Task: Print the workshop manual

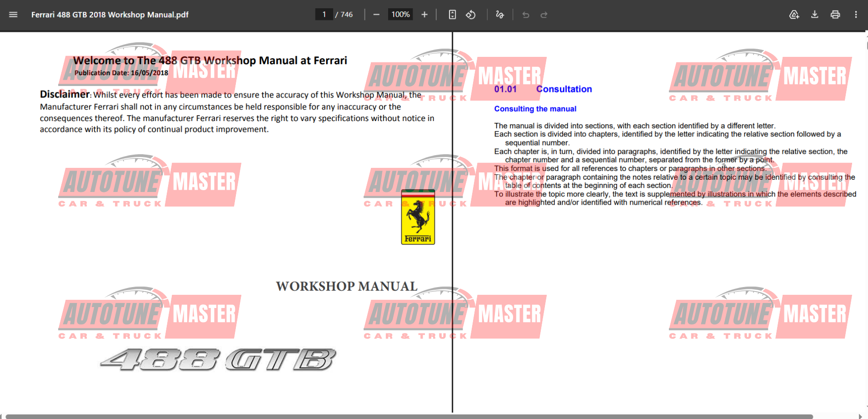Action: click(x=835, y=15)
